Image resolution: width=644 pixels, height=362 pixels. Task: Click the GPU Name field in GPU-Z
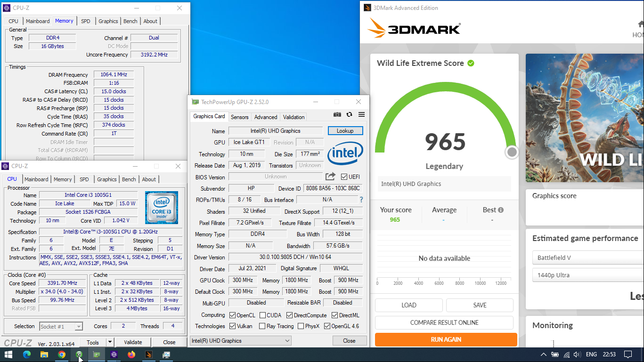(x=276, y=131)
